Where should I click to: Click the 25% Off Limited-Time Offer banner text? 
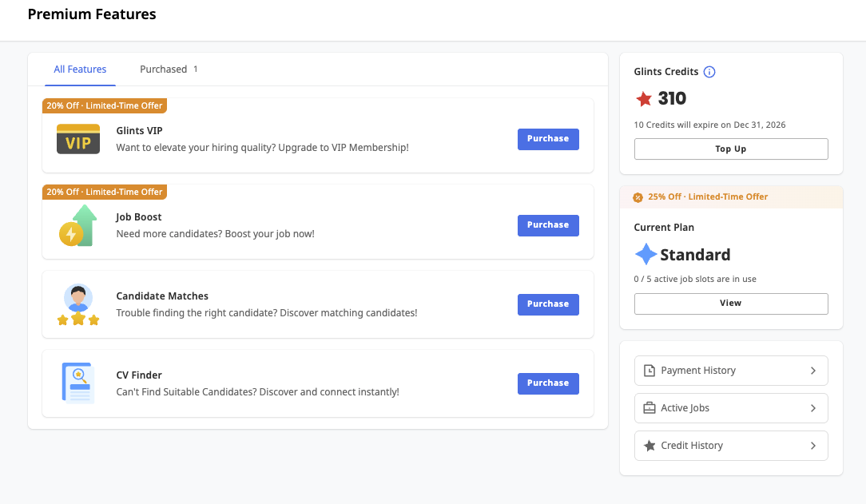(708, 197)
